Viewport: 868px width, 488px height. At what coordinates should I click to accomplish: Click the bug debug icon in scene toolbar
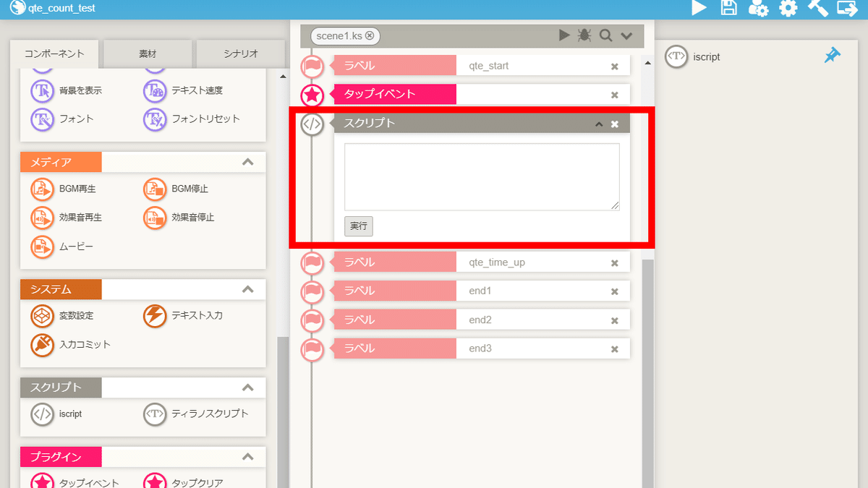(584, 35)
